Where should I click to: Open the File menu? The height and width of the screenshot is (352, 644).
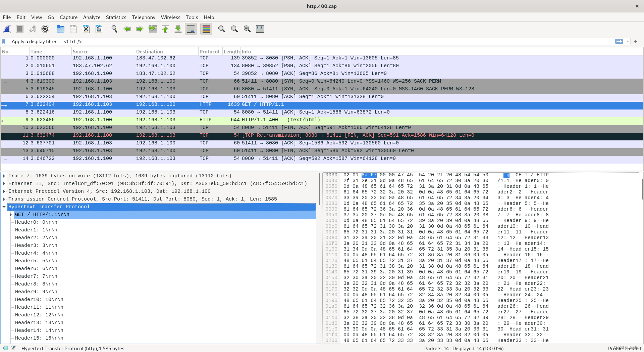coord(7,17)
